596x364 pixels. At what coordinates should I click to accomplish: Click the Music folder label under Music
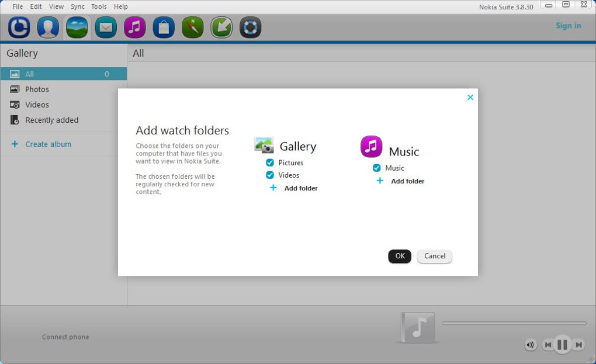click(394, 168)
